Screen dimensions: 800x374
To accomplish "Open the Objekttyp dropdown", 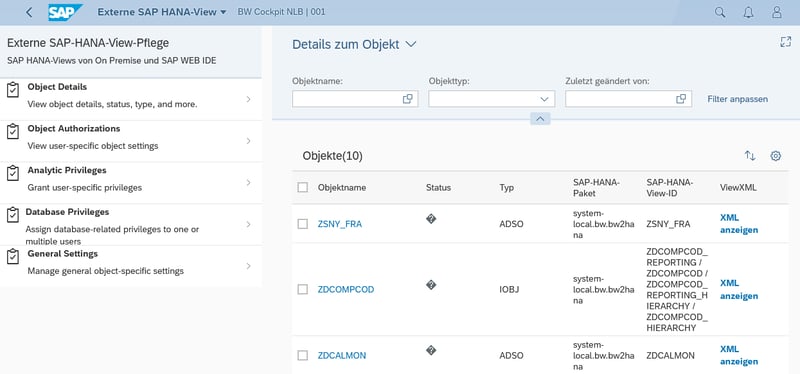I will (x=544, y=99).
